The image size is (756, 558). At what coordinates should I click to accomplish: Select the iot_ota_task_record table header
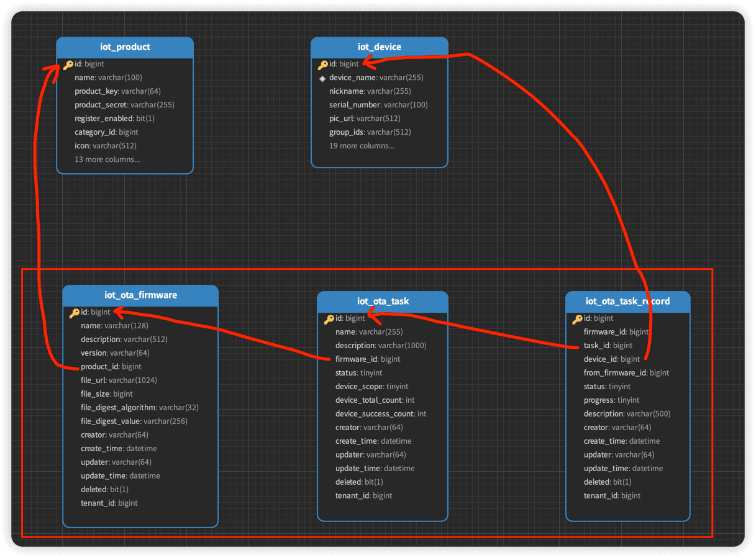click(627, 302)
